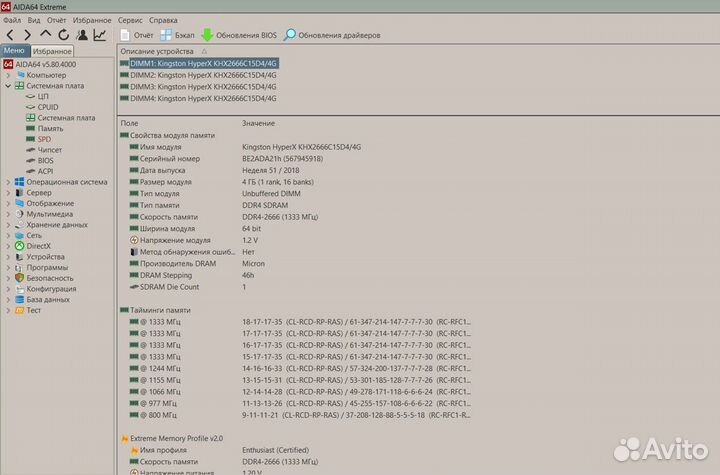Click the Поле column header
The height and width of the screenshot is (475, 720).
point(129,123)
